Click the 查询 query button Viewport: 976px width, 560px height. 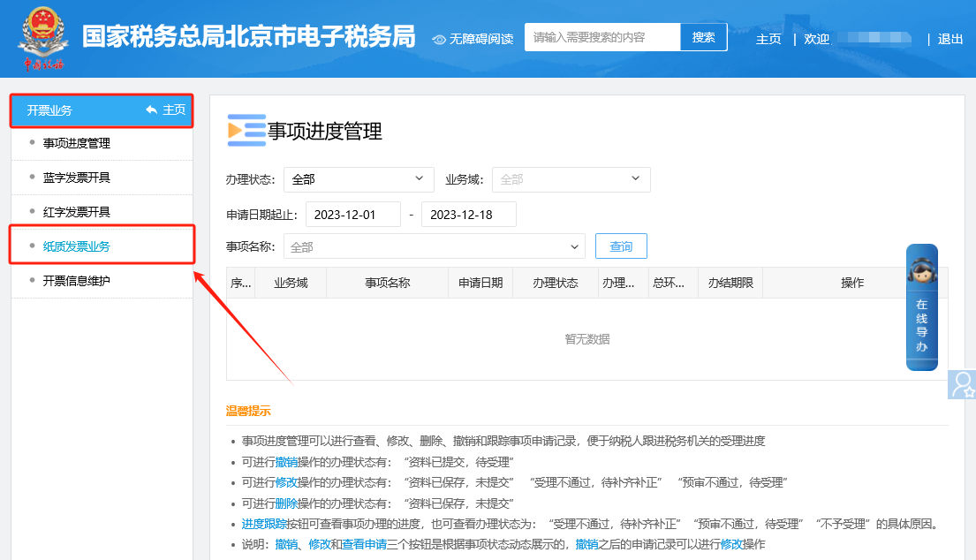click(x=621, y=246)
